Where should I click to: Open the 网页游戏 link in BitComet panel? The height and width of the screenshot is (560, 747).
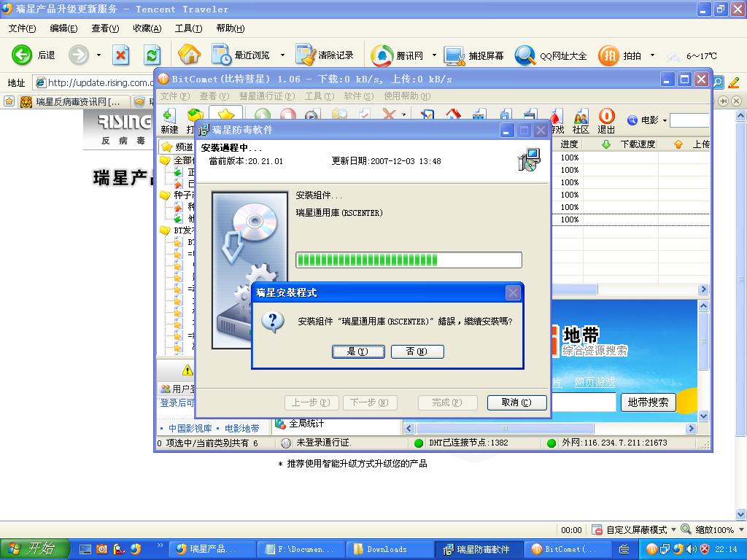[595, 382]
